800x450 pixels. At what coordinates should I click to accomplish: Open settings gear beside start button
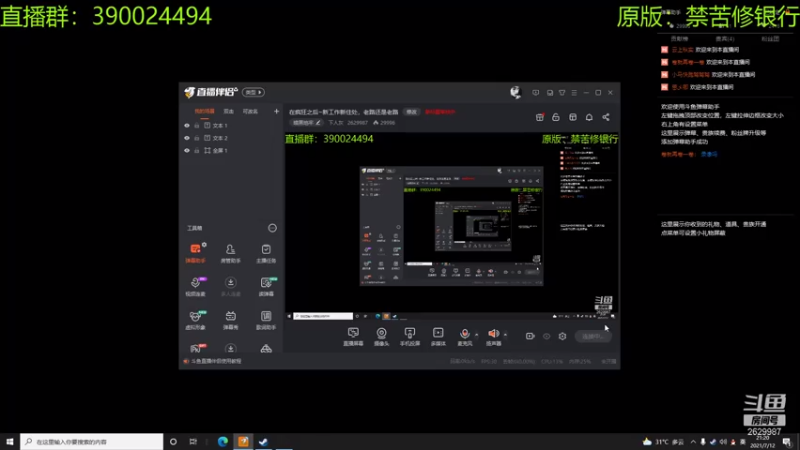[x=562, y=336]
